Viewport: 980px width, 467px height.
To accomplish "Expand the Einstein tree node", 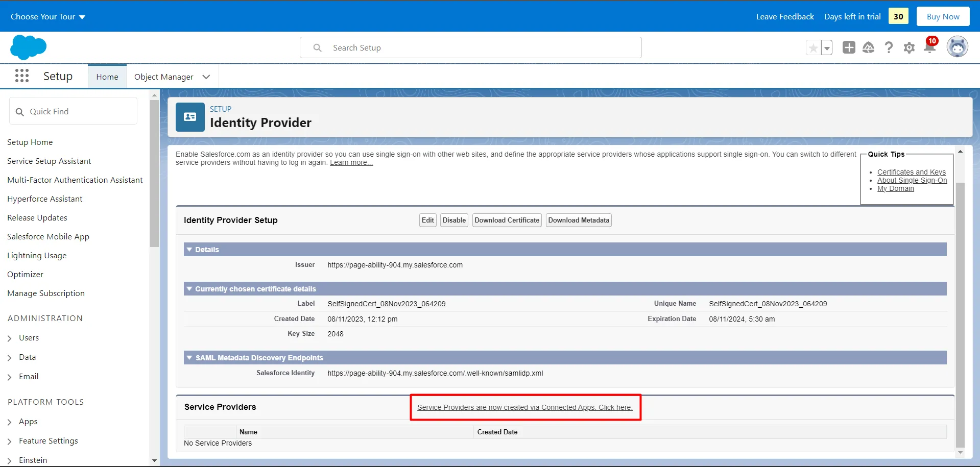I will 10,461.
